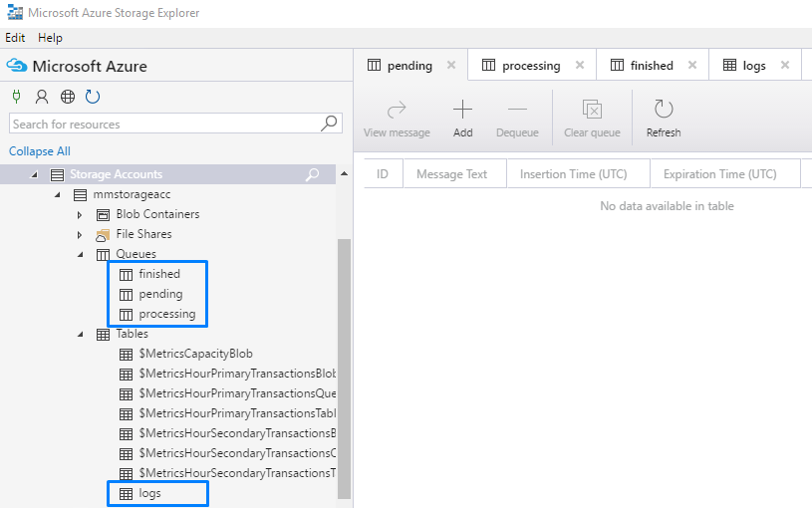Click the Dequeue toolbar button
This screenshot has width=812, height=508.
tap(517, 120)
